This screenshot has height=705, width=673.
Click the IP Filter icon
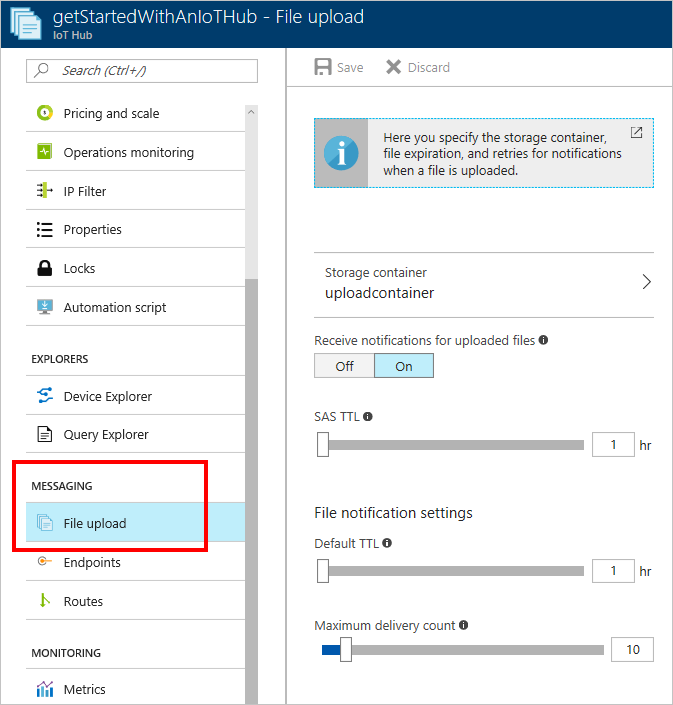(45, 190)
